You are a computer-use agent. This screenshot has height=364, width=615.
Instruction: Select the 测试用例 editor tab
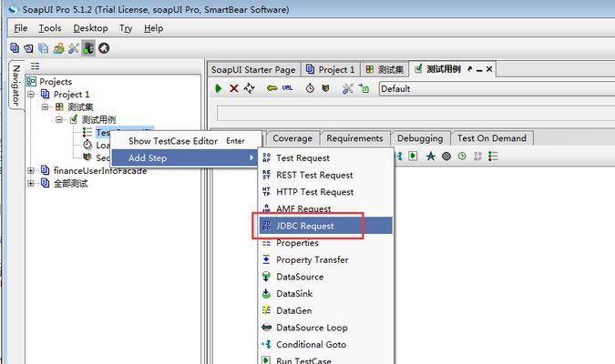444,69
